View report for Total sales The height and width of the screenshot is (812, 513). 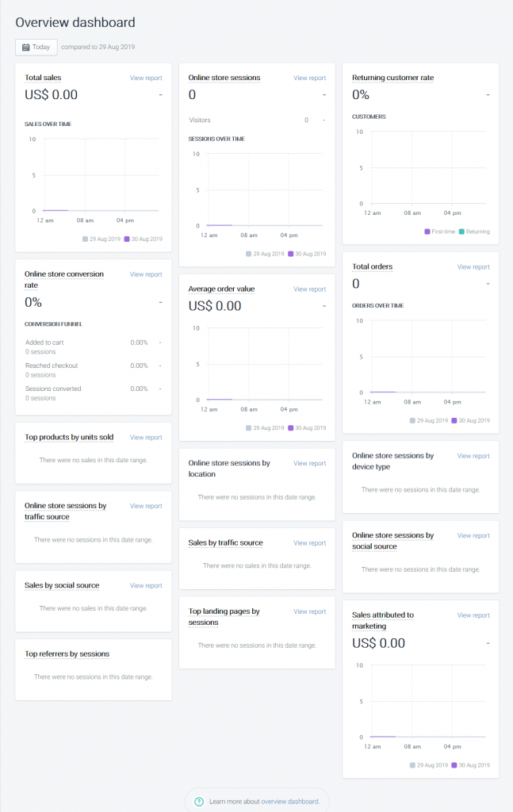click(146, 79)
